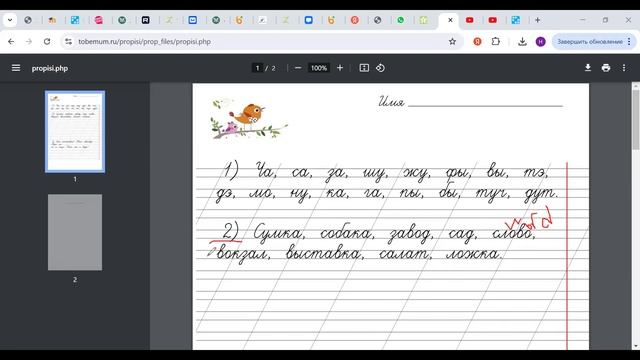Screen dimensions: 640x360
Task: Zoom out the PDF with minus button
Action: [298, 68]
